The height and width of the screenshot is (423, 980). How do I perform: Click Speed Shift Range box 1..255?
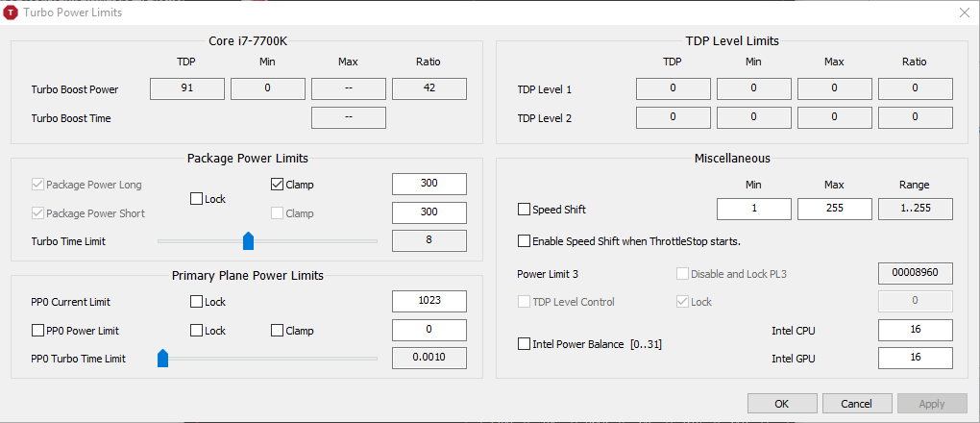(916, 209)
